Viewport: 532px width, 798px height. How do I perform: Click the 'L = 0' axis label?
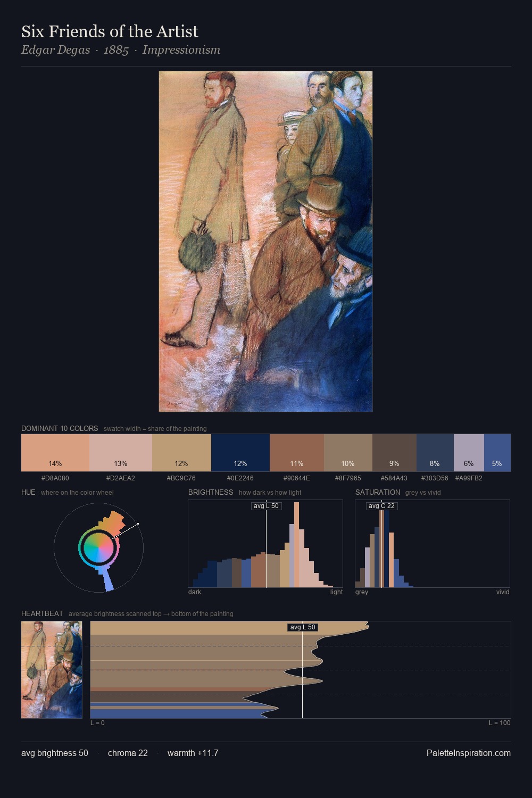pyautogui.click(x=97, y=723)
